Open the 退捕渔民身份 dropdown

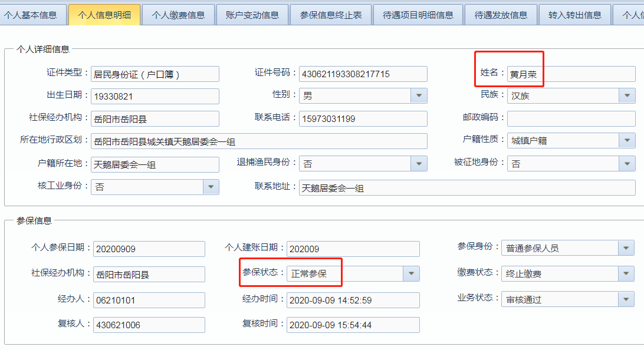pyautogui.click(x=419, y=164)
